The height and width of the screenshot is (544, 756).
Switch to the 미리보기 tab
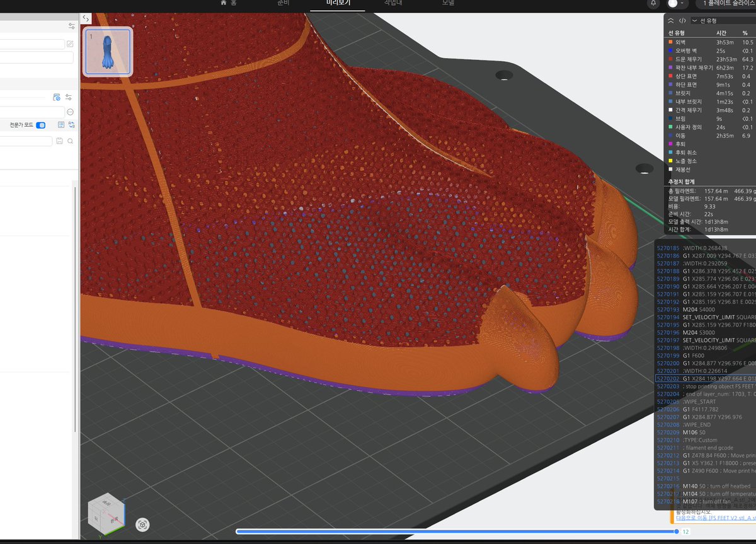pyautogui.click(x=338, y=3)
